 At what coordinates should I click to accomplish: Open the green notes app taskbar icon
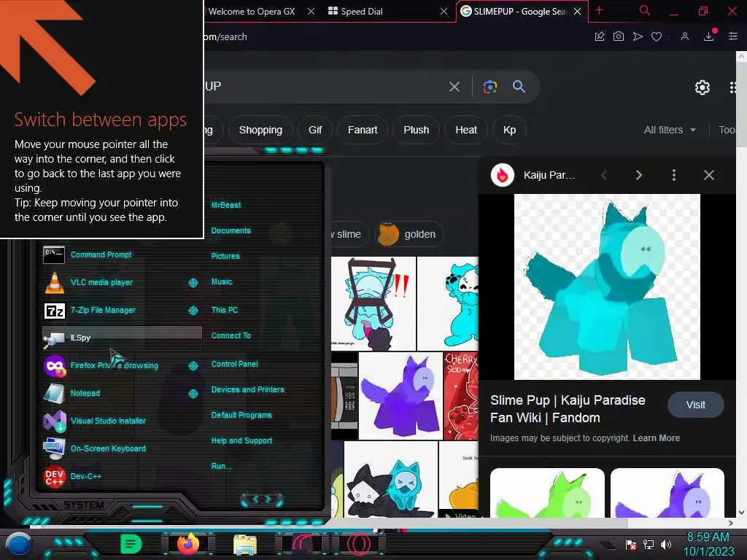tap(131, 544)
